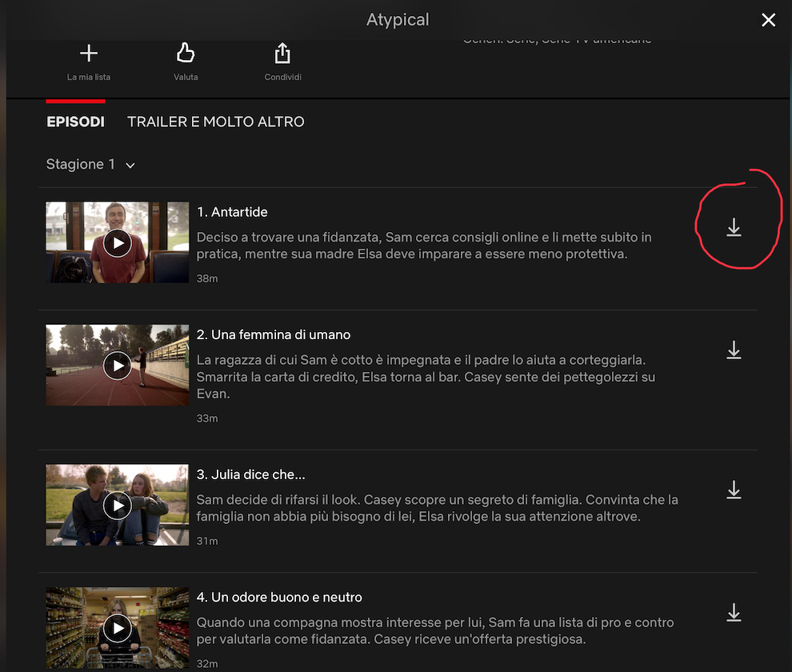792x672 pixels.
Task: Click the '31m' duration of episode 3
Action: 207,541
